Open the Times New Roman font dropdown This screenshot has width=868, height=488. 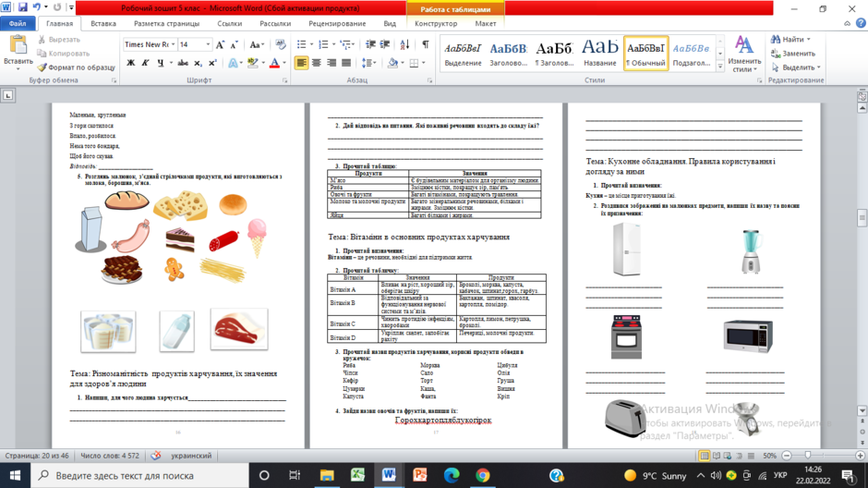[150, 44]
